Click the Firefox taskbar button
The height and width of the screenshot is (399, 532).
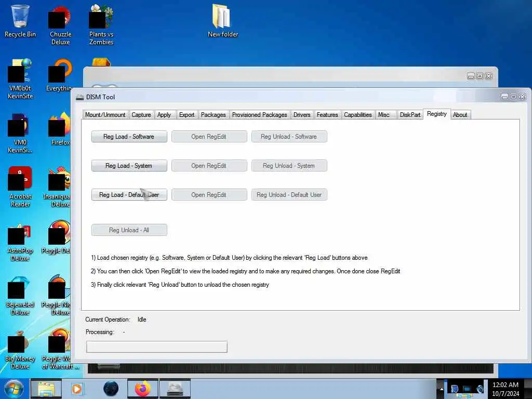[x=143, y=389]
